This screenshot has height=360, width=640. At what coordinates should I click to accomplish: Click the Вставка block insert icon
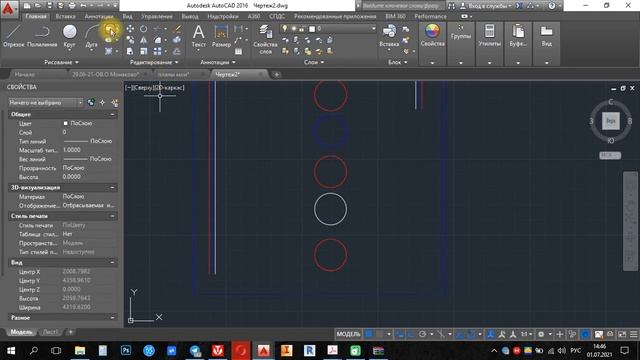coord(389,31)
